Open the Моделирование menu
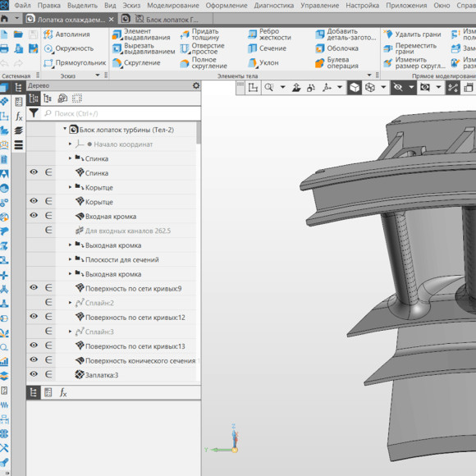This screenshot has width=476, height=476. 173,6
